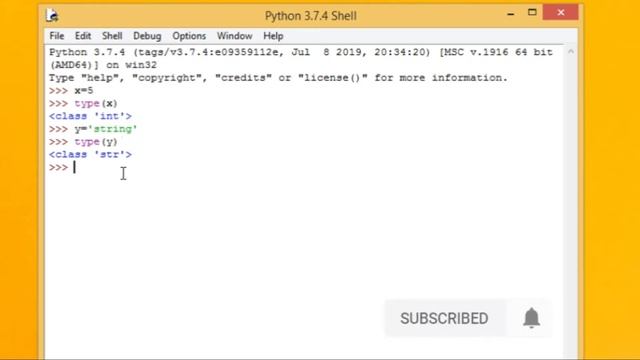Click the SUBSCRIBED button
The height and width of the screenshot is (360, 640).
tap(444, 318)
